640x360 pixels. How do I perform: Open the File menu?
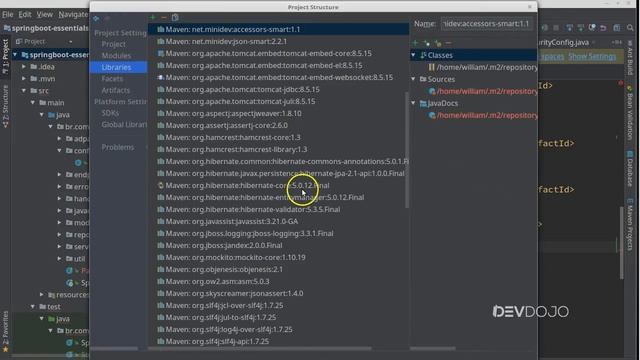coord(7,15)
